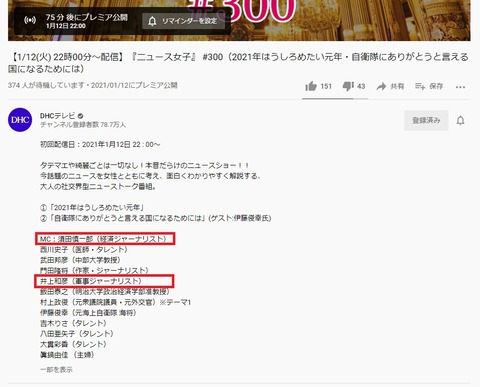This screenshot has height=387, width=480.
Task: Set a reminder with リマインダーを設定 button
Action: [183, 21]
